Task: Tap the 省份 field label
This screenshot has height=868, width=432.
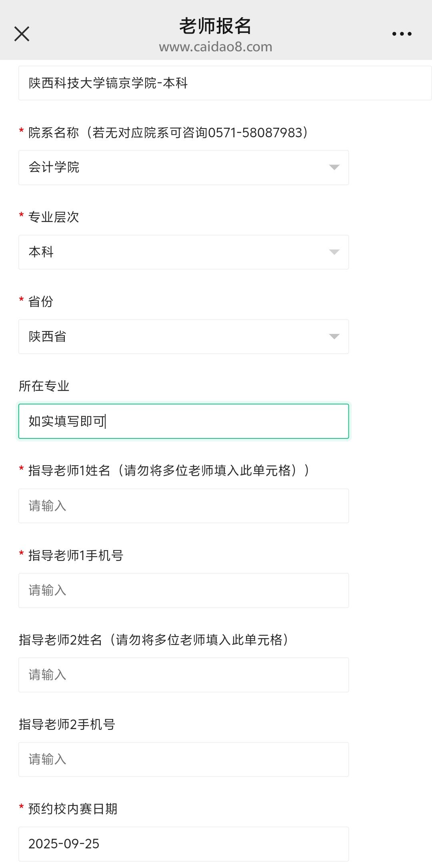Action: 41,301
